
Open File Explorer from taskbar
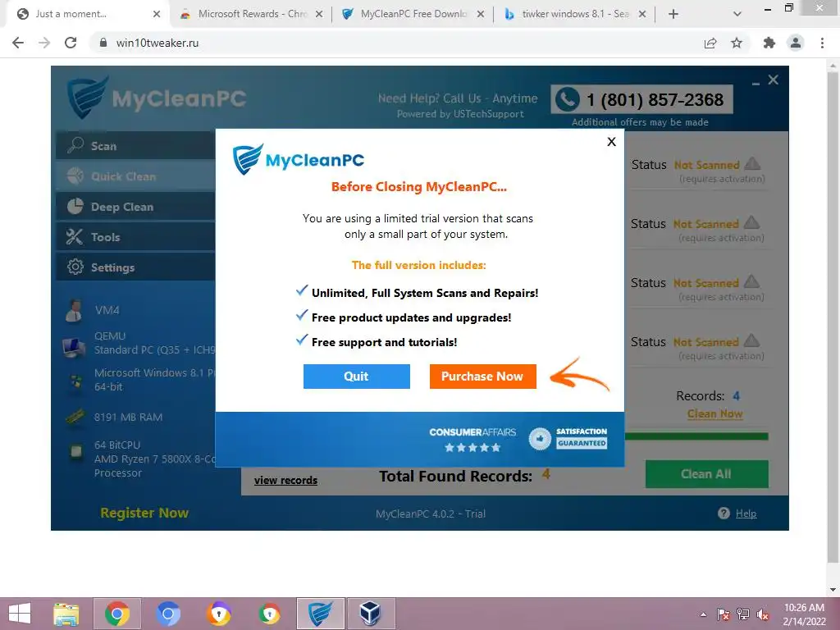[66, 614]
